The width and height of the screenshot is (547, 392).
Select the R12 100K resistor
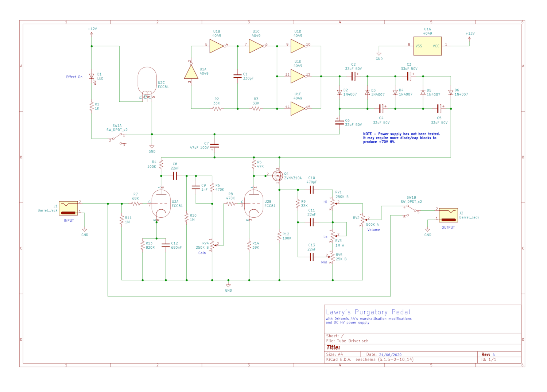pos(279,236)
